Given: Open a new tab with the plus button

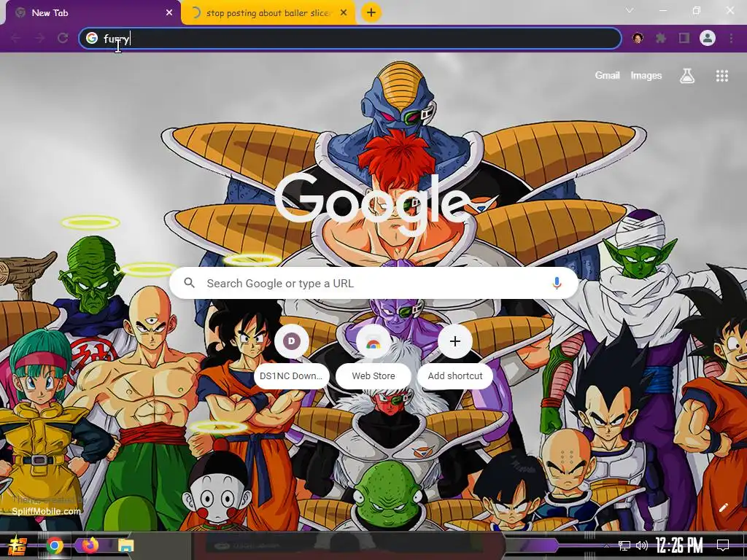Looking at the screenshot, I should tap(371, 12).
